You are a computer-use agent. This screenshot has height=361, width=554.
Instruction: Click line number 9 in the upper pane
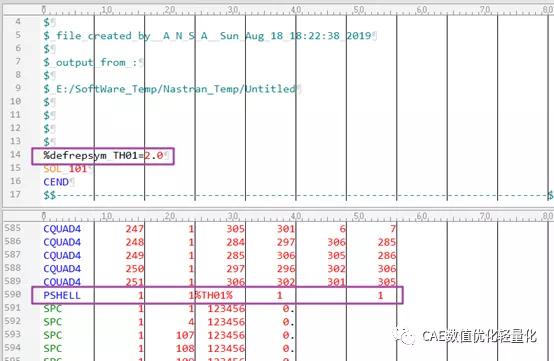click(x=18, y=88)
